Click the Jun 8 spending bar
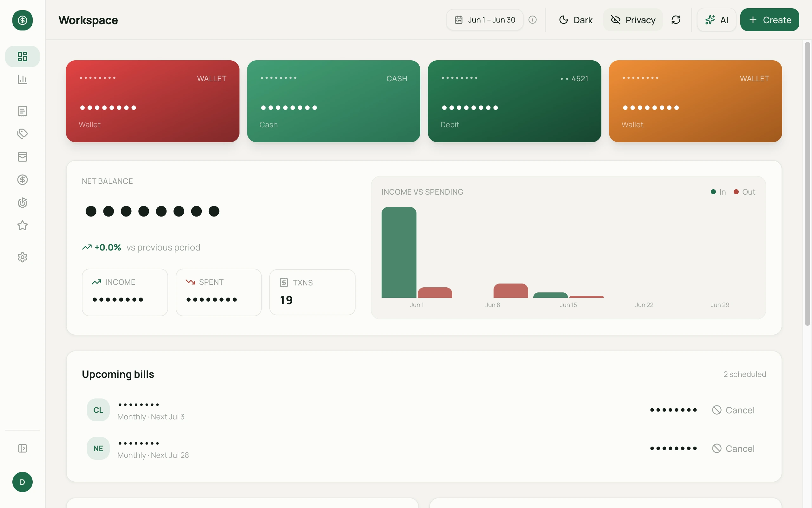Screen dimensions: 812x508 (511, 291)
